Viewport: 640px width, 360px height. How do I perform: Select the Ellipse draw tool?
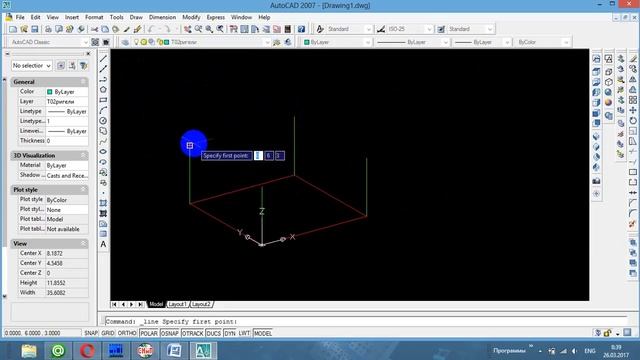(x=103, y=151)
